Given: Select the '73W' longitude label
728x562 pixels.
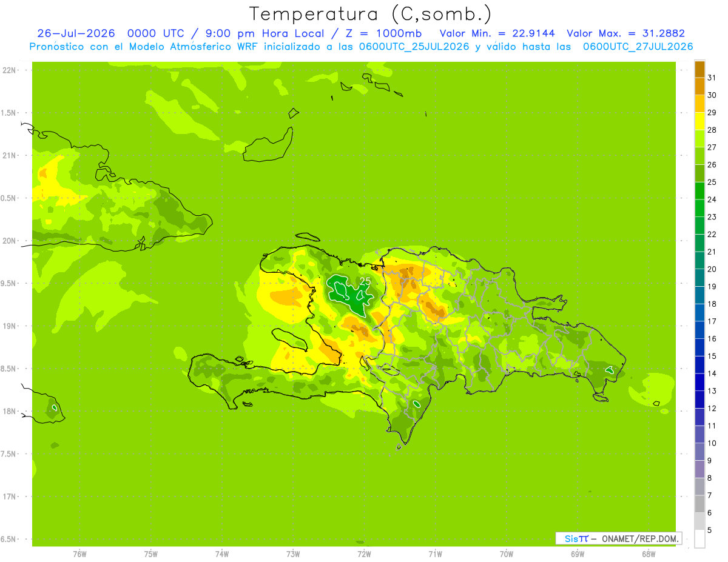Looking at the screenshot, I should coord(293,554).
